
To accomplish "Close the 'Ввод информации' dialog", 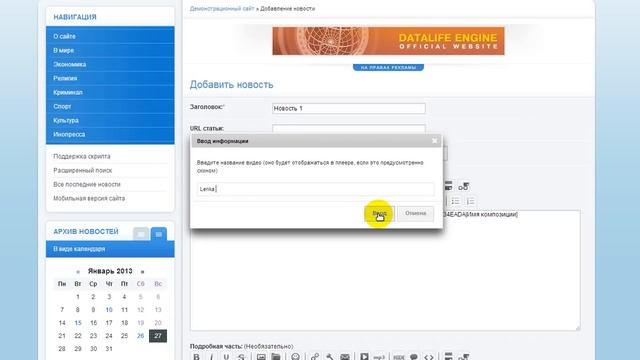I will tap(434, 141).
